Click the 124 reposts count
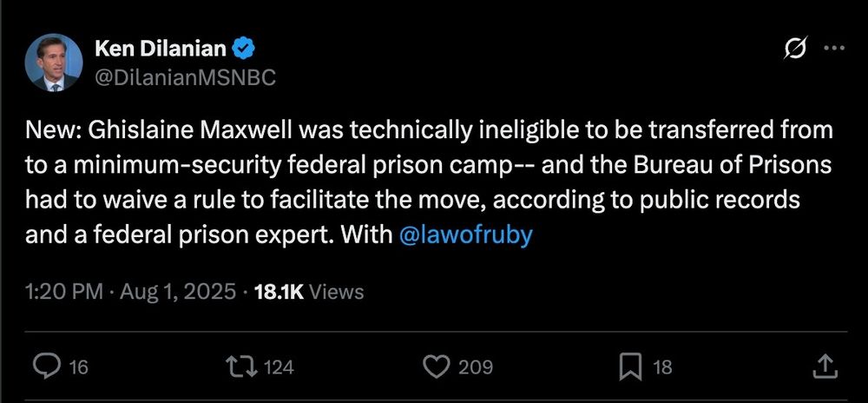868x403 pixels. 278,367
